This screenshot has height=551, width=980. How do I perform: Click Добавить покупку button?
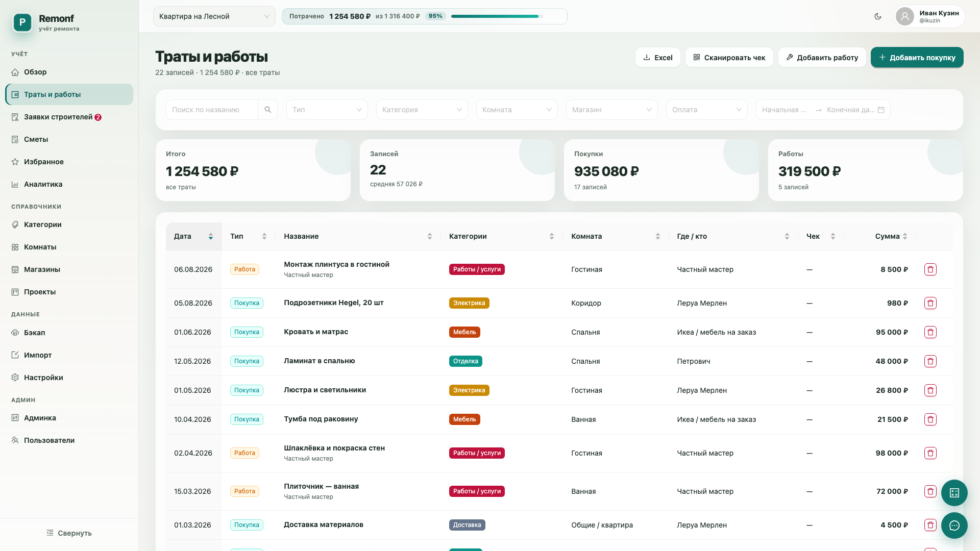click(917, 58)
